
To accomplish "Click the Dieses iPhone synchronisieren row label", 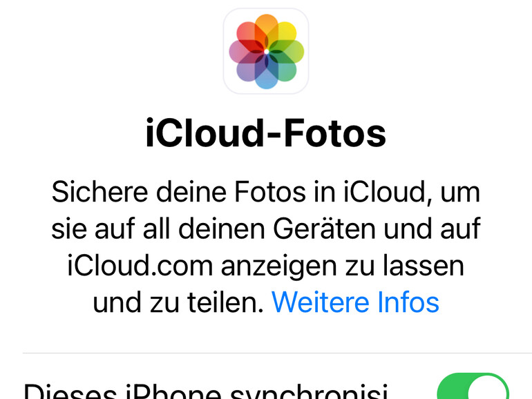I will pos(206,391).
